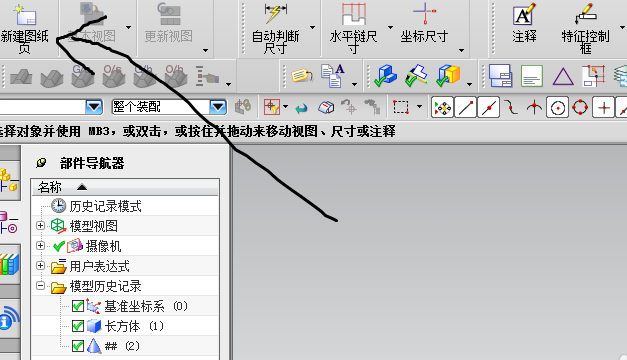Open dropdown arrow beside 水平链尺寸
Viewport: 627px width, 360px height.
pos(390,28)
